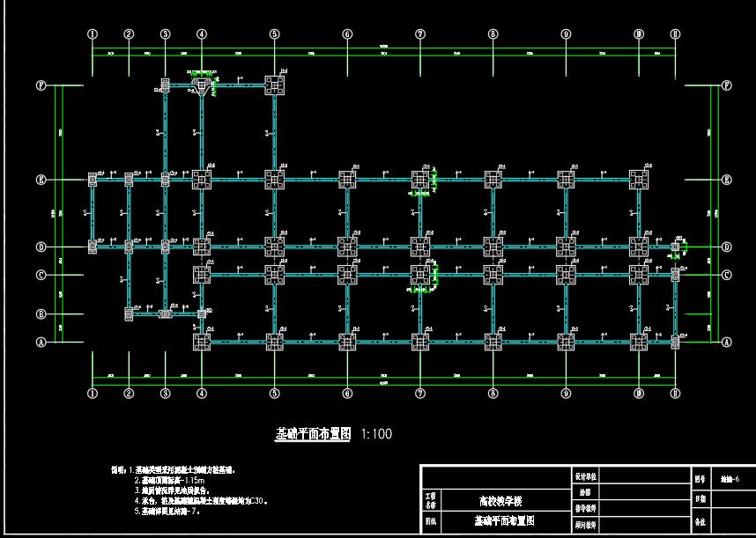Pick axis bubble 1 in the top row

[93, 34]
